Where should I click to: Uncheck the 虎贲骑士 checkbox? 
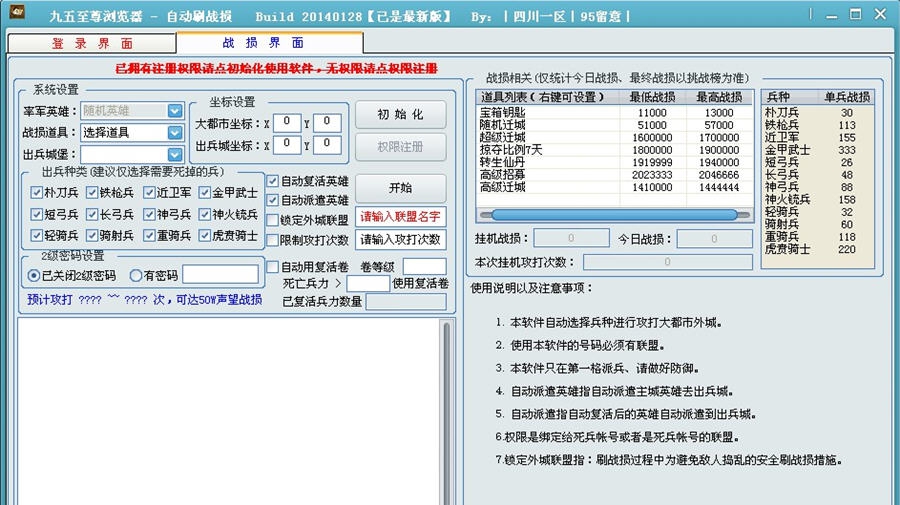click(x=204, y=236)
